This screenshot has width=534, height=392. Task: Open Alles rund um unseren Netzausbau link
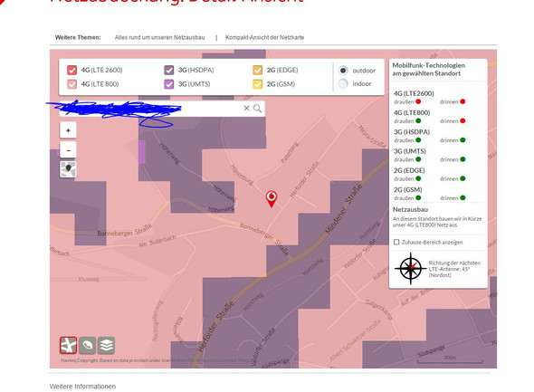[x=159, y=37]
